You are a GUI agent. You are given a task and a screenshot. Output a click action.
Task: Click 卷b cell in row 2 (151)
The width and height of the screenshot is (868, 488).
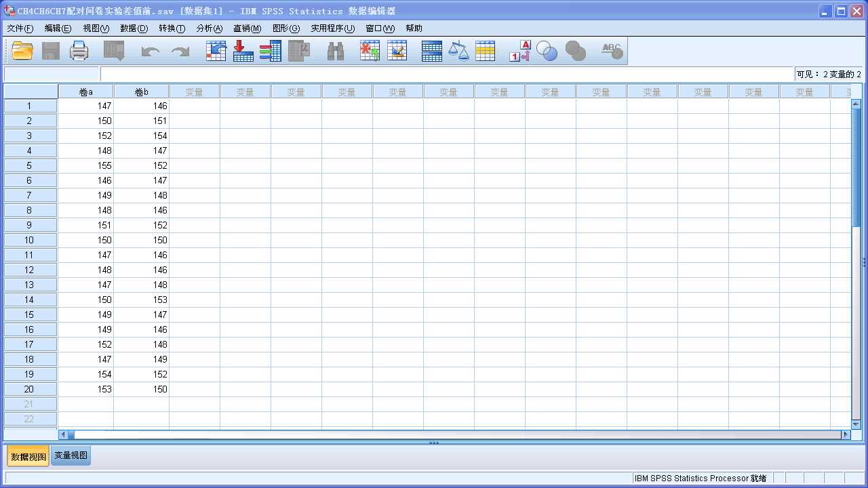click(141, 121)
